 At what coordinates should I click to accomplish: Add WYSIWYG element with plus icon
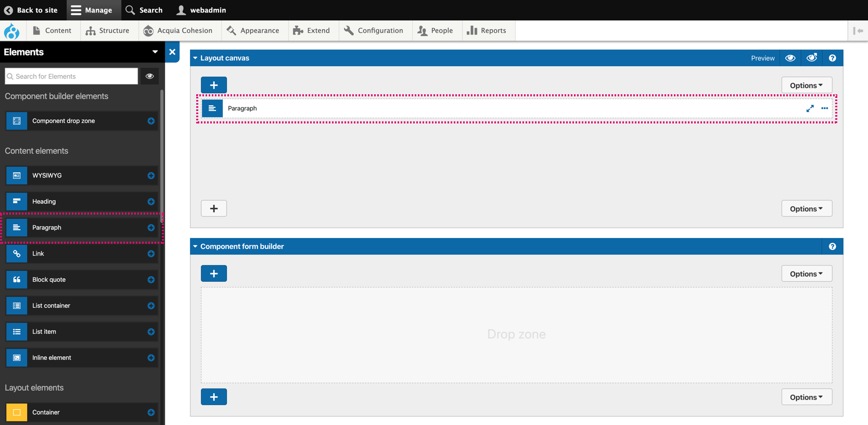(151, 176)
